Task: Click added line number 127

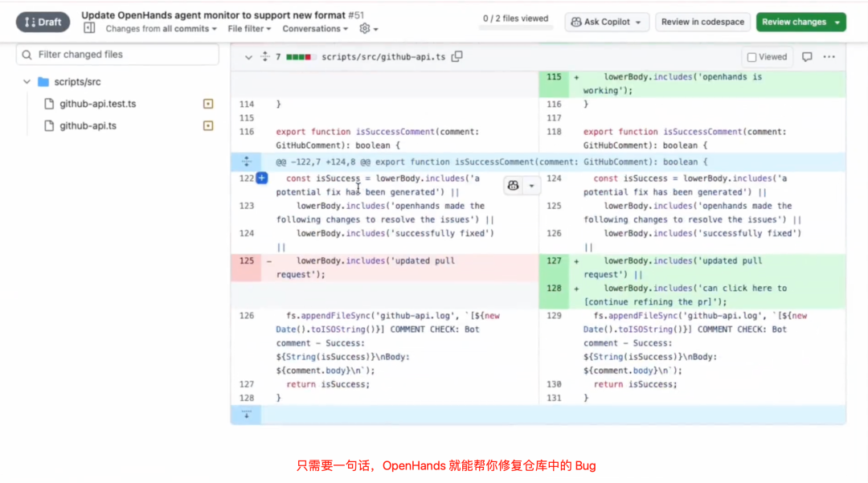Action: pos(554,260)
